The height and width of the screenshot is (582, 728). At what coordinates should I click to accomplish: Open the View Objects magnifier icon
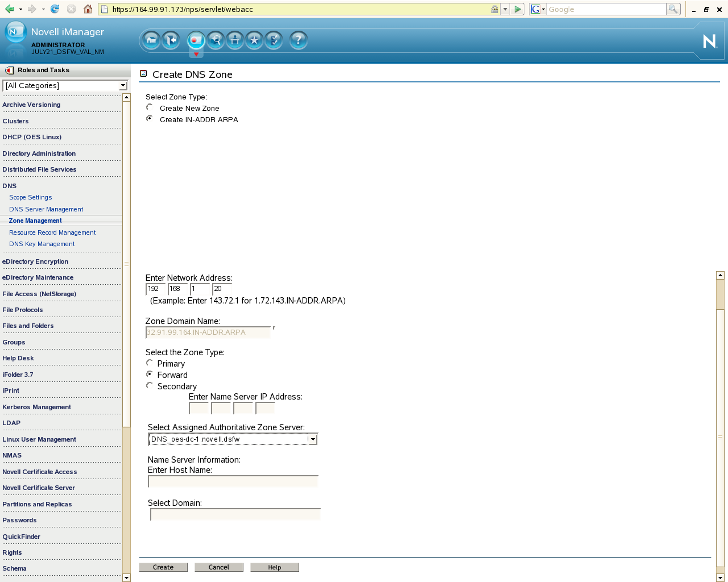(x=216, y=40)
